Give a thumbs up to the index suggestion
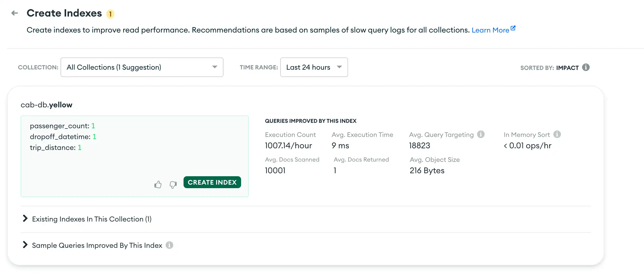 point(158,184)
